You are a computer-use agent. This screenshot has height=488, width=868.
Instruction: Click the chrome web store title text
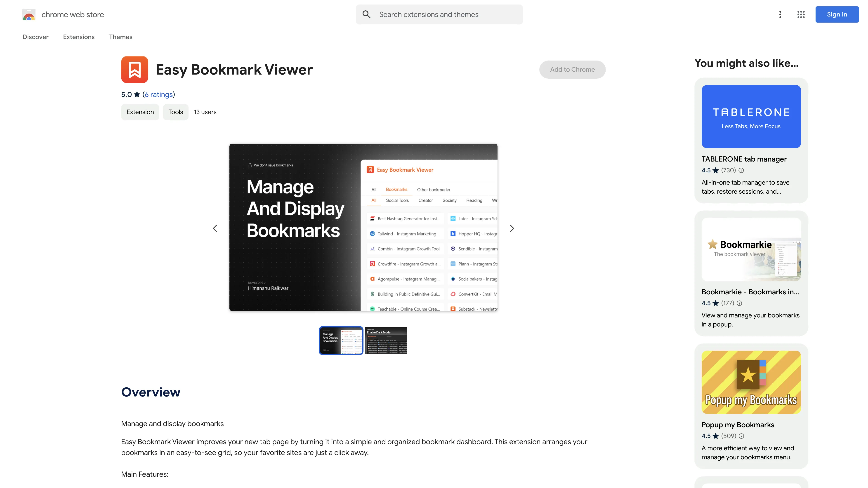72,14
